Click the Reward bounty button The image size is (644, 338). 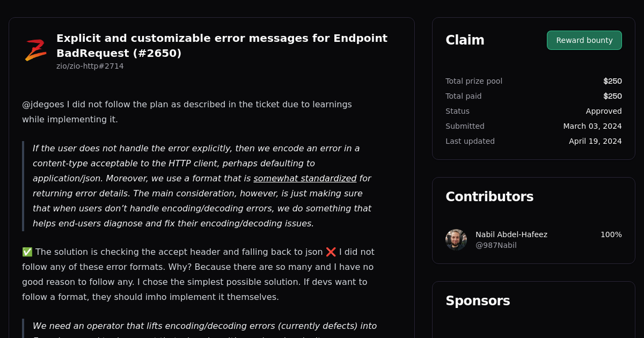(584, 40)
